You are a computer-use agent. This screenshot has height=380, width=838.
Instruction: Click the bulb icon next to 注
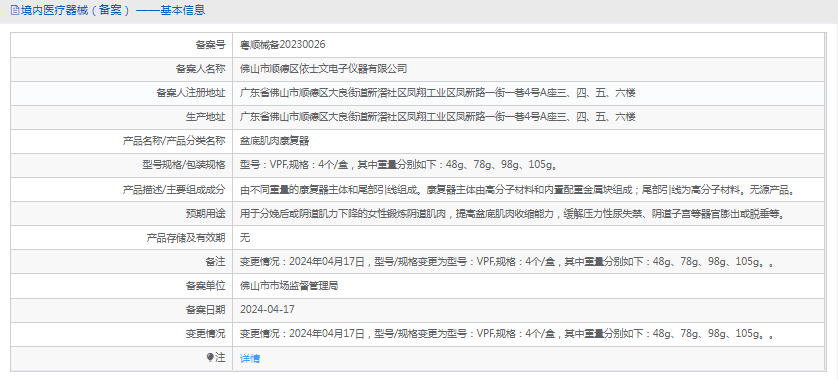click(x=210, y=358)
